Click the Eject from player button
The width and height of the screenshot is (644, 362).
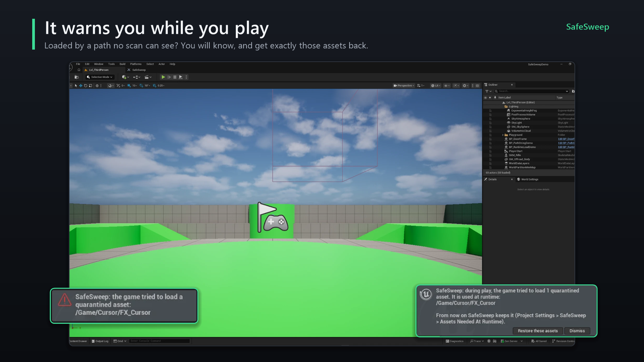click(x=180, y=77)
